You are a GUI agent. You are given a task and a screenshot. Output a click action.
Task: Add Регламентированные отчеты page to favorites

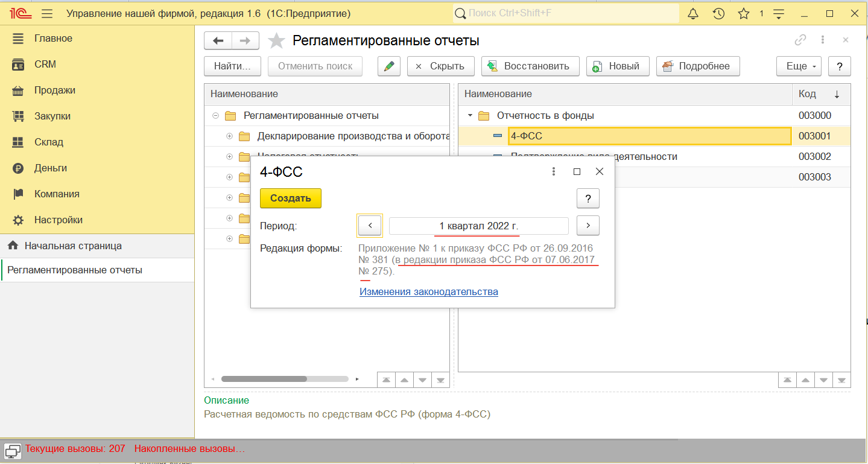tap(276, 40)
